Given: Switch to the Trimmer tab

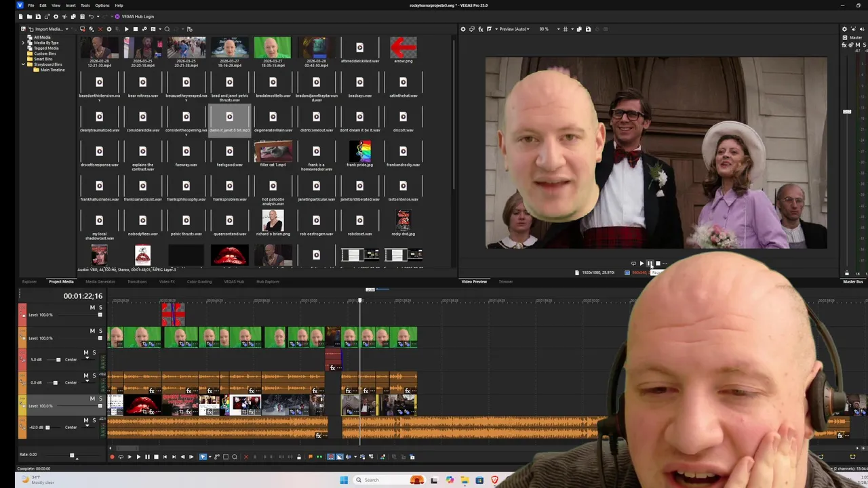Looking at the screenshot, I should (x=506, y=281).
